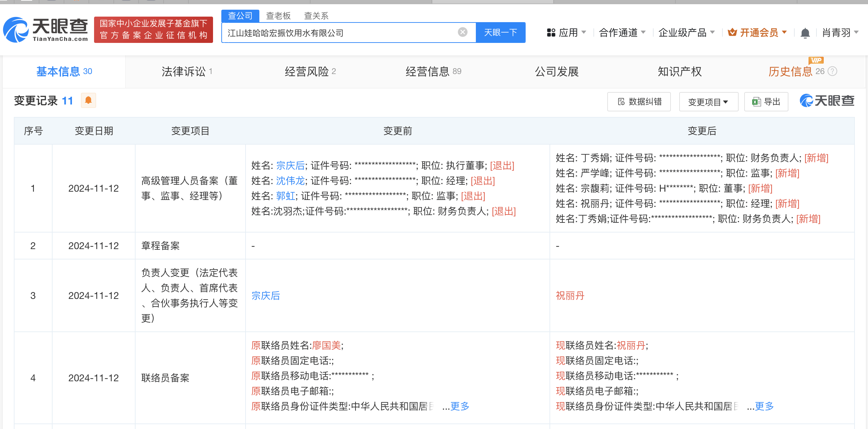Click the 变更后 column header
The height and width of the screenshot is (429, 868).
702,131
